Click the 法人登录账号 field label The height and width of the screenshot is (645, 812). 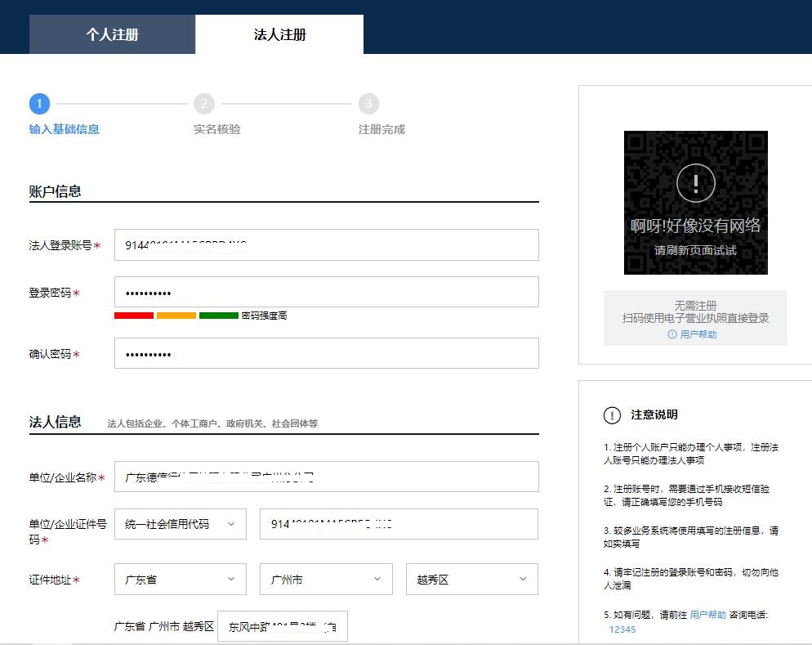[65, 245]
